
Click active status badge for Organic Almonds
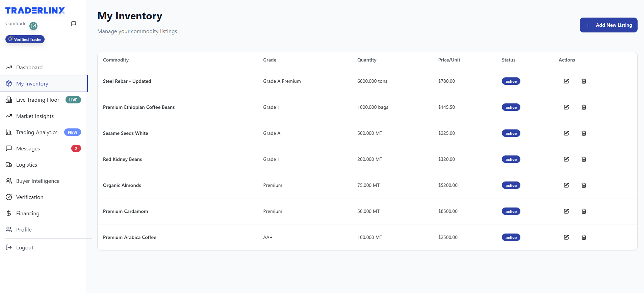coord(511,185)
